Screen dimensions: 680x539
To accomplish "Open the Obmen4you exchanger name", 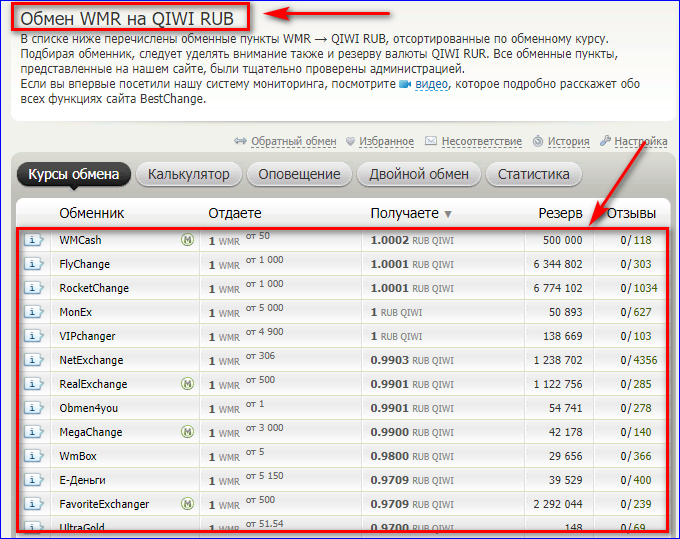I will coord(88,408).
